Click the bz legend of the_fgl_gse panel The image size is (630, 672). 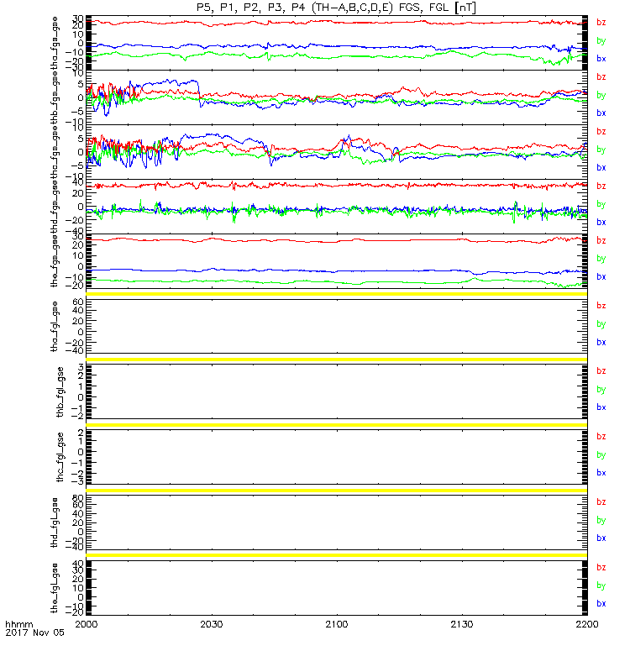click(x=601, y=568)
